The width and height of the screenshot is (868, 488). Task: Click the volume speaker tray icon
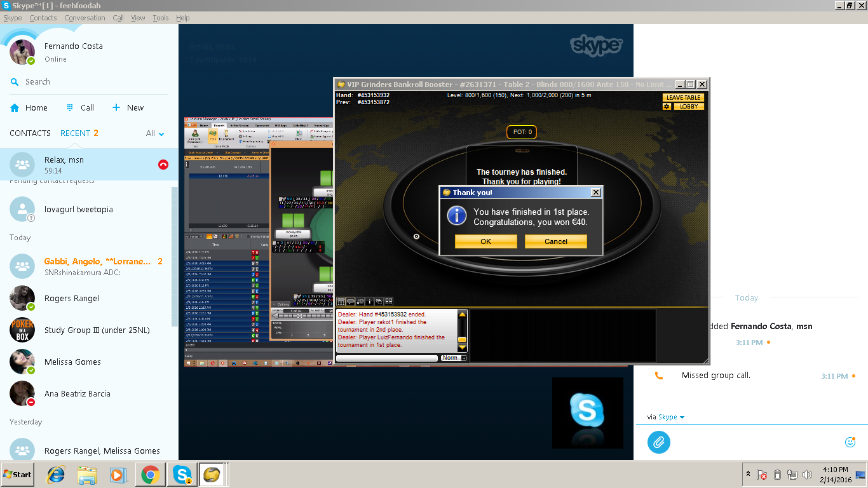coord(808,475)
